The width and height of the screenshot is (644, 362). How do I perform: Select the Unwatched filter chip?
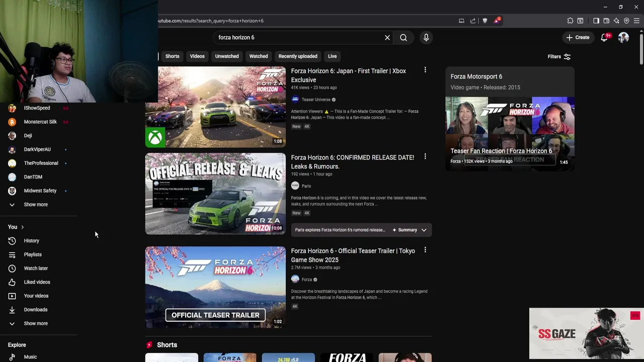click(227, 56)
